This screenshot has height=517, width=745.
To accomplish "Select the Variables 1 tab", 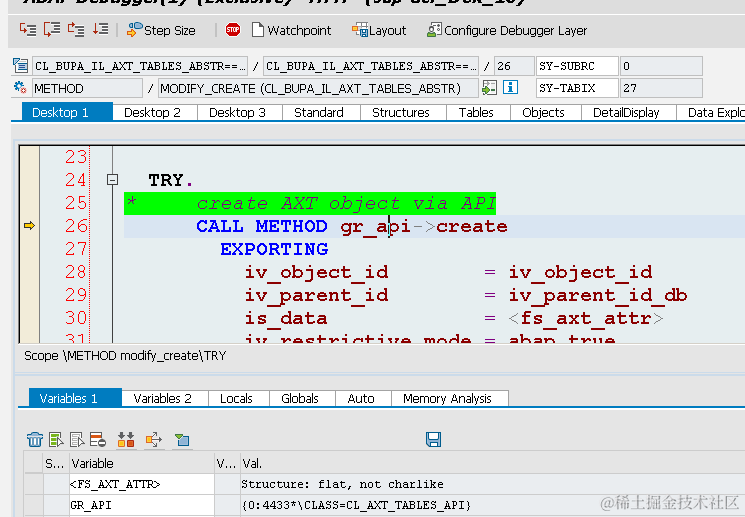I will coord(75,398).
